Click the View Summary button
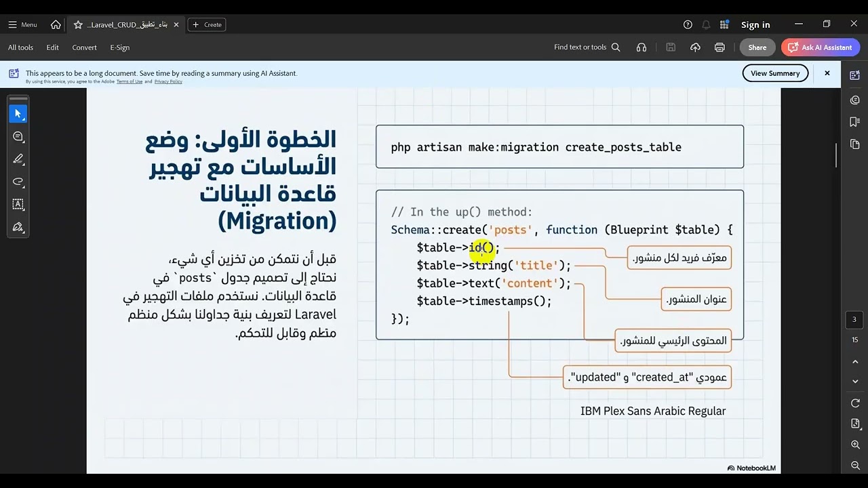Image resolution: width=868 pixels, height=488 pixels. 775,73
